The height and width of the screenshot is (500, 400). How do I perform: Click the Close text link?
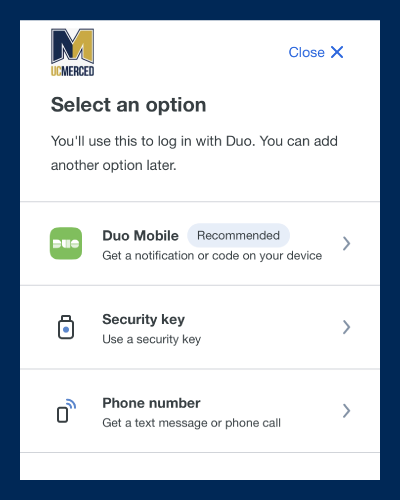[x=307, y=52]
